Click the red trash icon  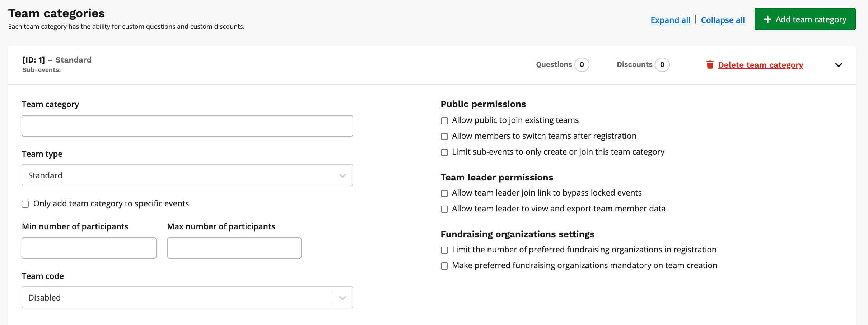click(710, 65)
